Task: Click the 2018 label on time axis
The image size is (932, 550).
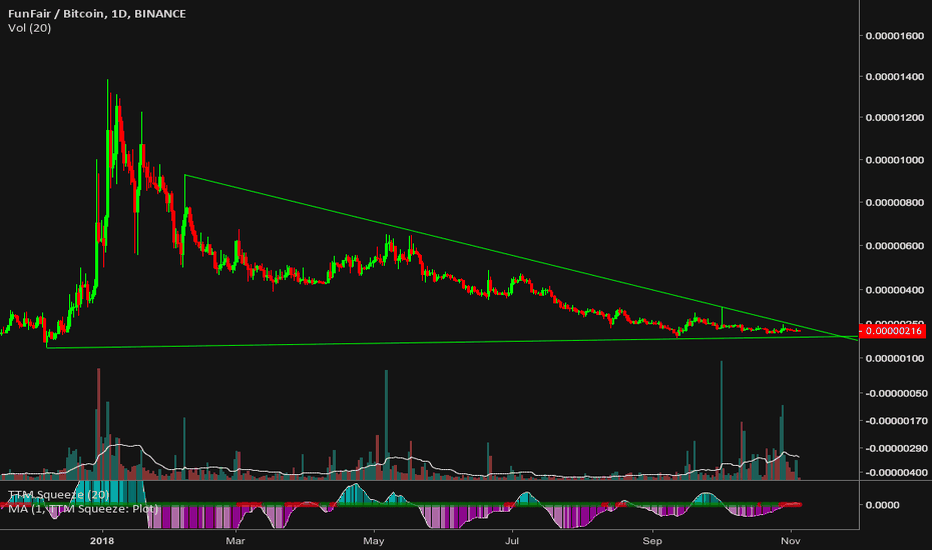Action: pos(102,540)
